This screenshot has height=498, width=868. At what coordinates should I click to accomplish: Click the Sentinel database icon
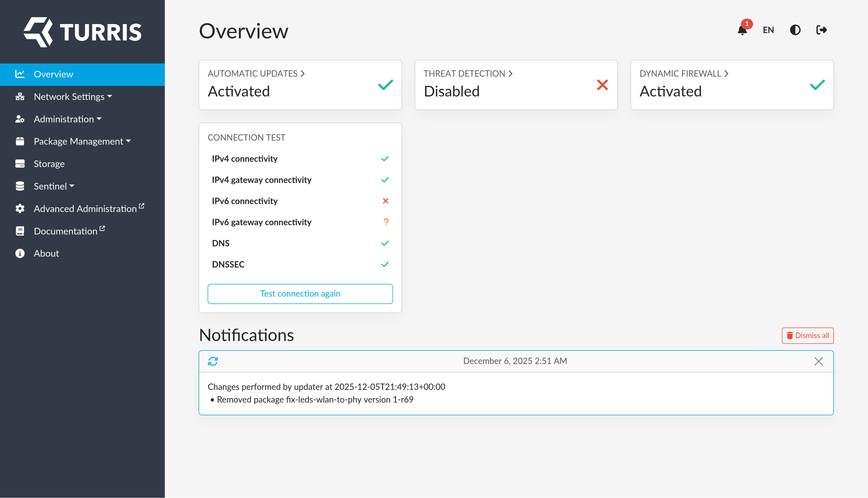pos(20,186)
